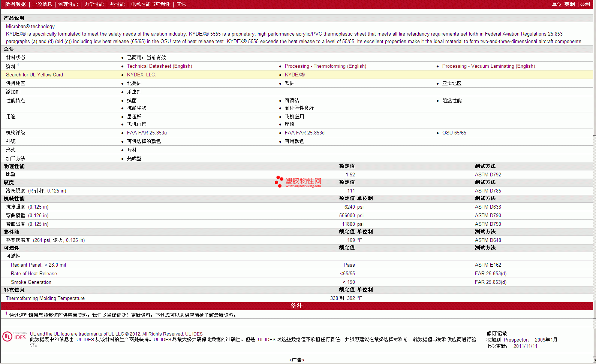Click the Radiant Panel row label
Viewport: 596px width, 364px height.
[x=38, y=265]
